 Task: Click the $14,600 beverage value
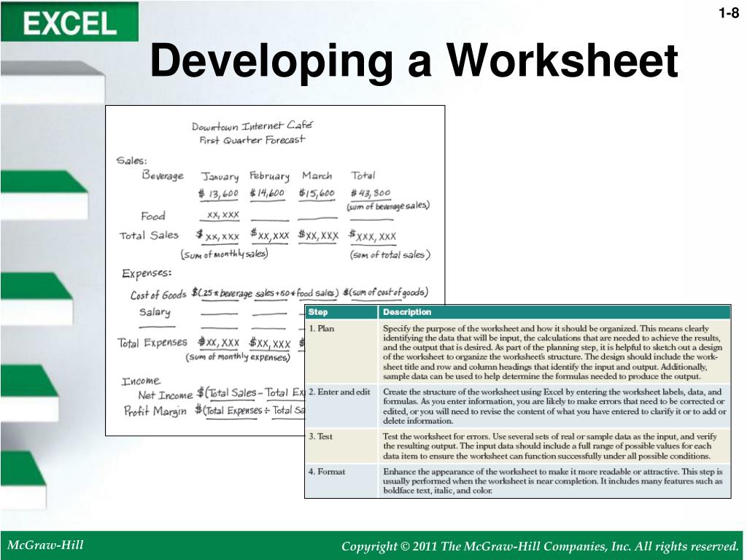pos(267,193)
